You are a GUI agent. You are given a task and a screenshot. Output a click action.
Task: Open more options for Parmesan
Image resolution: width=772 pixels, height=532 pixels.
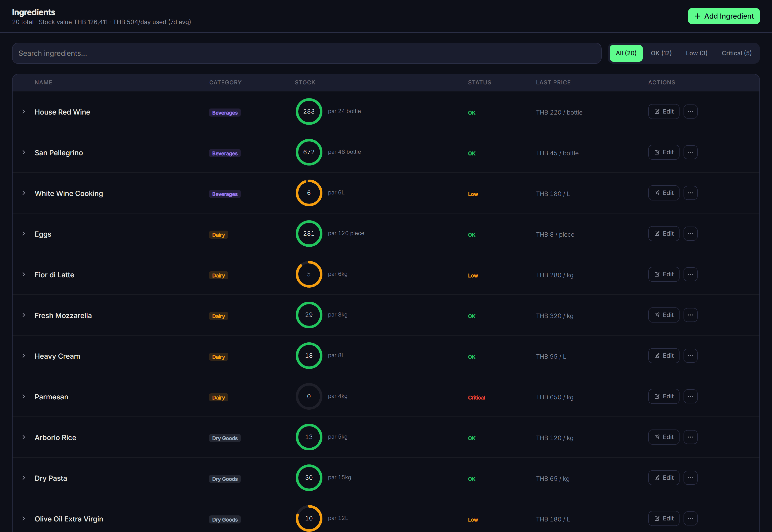[690, 396]
